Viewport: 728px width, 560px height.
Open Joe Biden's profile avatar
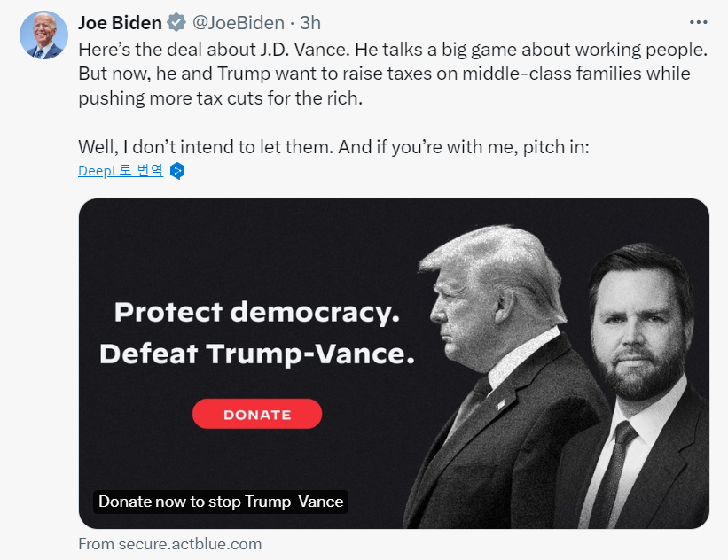click(x=43, y=35)
